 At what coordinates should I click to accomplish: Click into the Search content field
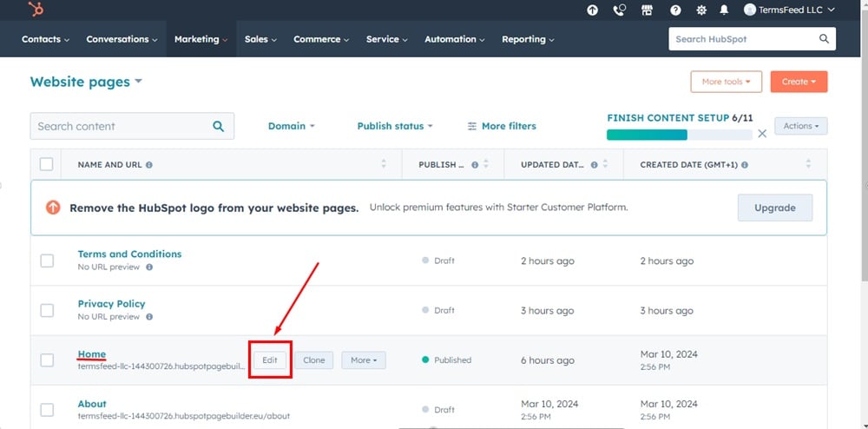coord(132,126)
